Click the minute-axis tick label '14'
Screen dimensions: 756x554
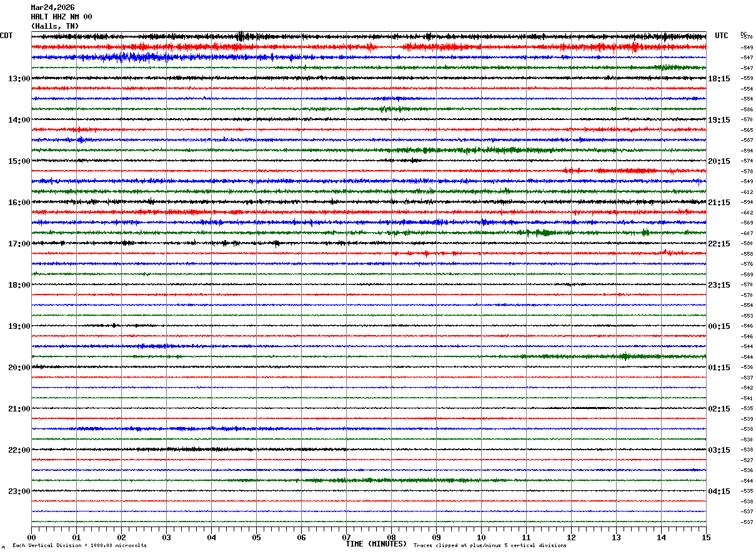click(x=661, y=537)
